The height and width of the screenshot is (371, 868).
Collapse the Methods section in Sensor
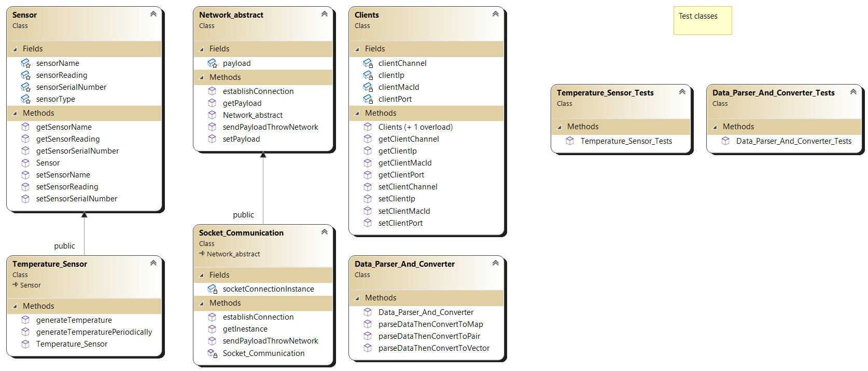tap(15, 114)
